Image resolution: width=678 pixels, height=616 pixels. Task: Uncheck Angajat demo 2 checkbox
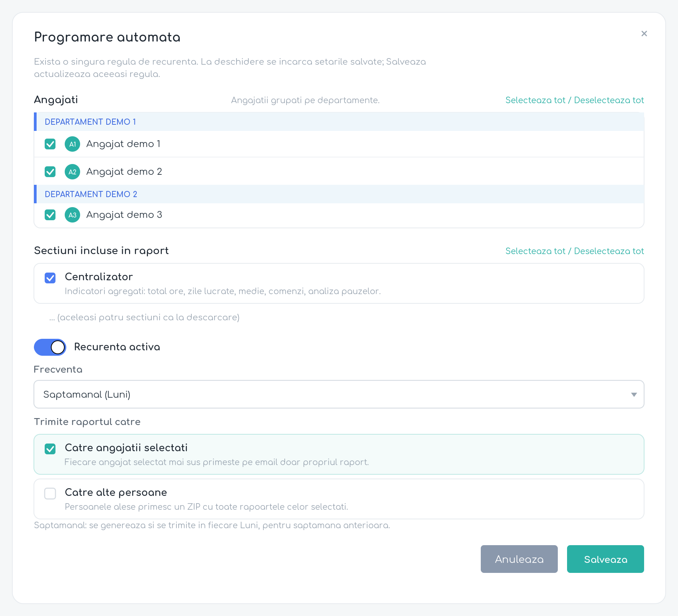click(50, 172)
